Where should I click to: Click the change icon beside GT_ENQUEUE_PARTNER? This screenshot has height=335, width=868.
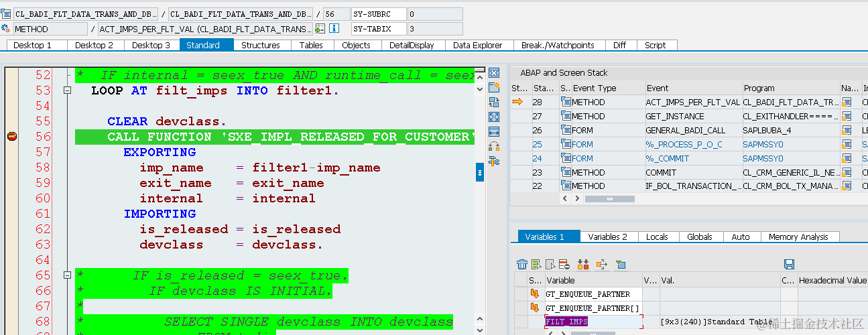535,293
